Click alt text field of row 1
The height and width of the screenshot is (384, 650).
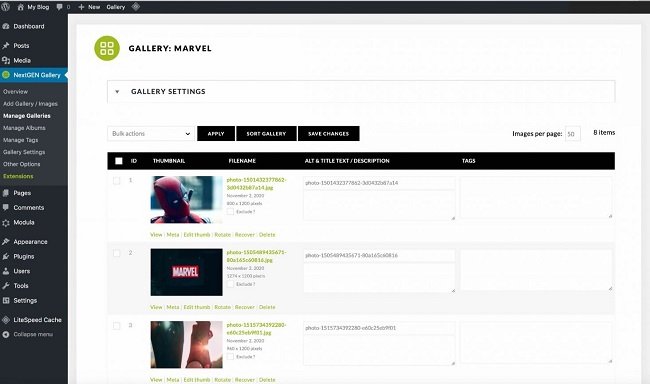click(379, 183)
